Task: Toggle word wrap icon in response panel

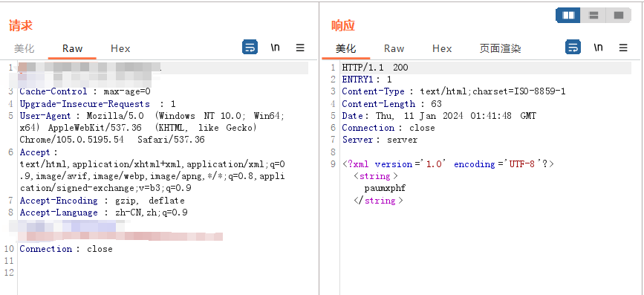Action: coord(573,48)
